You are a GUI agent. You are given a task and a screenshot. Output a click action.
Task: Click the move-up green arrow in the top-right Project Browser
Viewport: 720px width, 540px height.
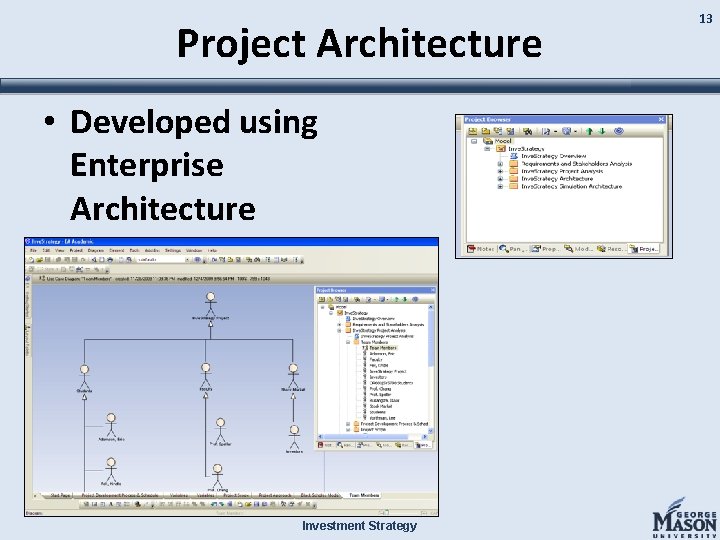[x=590, y=131]
